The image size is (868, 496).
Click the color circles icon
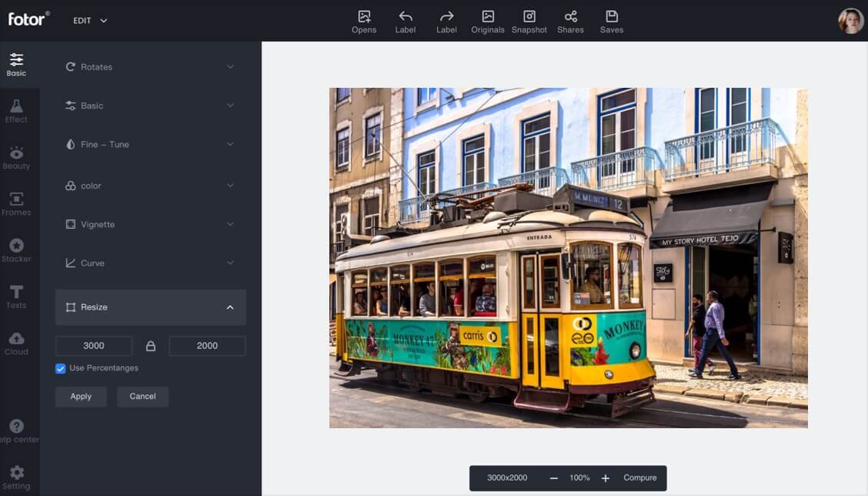point(70,186)
